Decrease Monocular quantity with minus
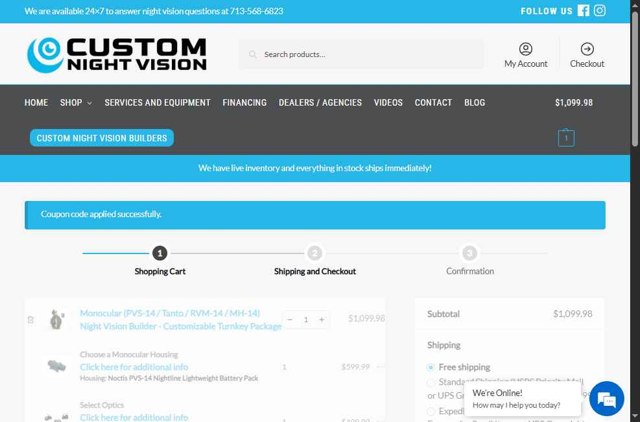The width and height of the screenshot is (640, 422). (290, 320)
